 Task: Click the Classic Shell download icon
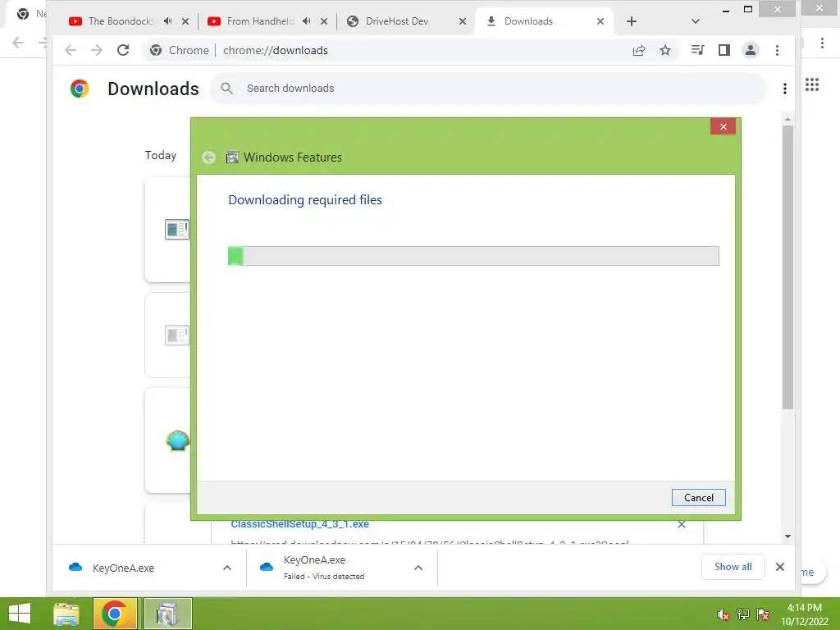(177, 441)
